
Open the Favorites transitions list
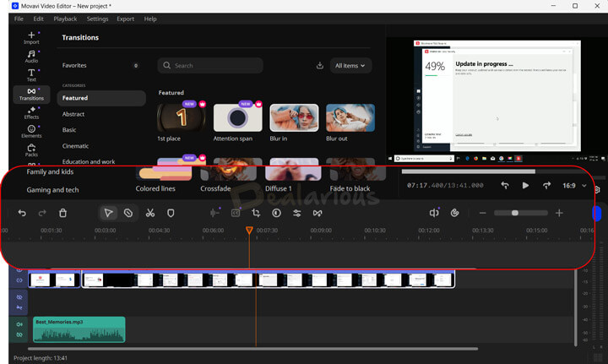click(x=74, y=65)
